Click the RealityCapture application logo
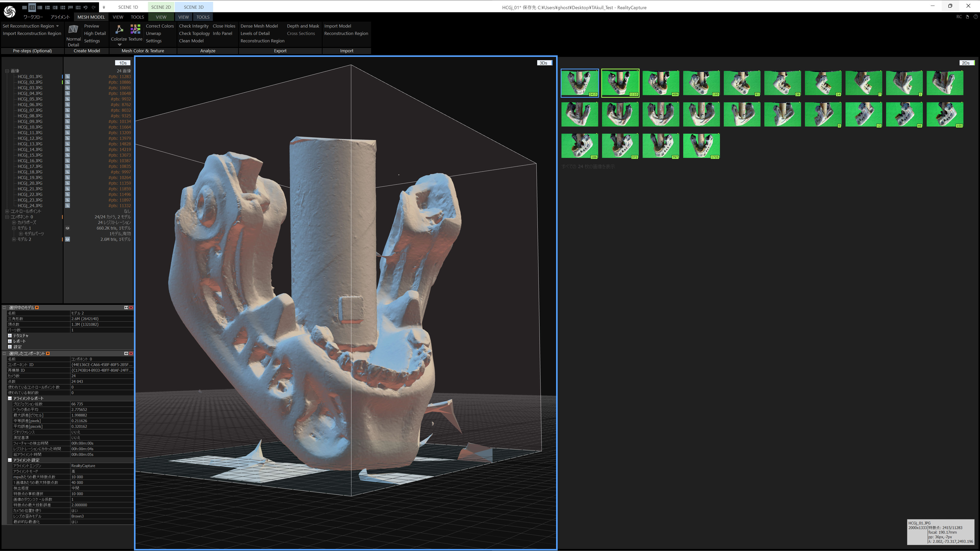The image size is (980, 551). 9,11
